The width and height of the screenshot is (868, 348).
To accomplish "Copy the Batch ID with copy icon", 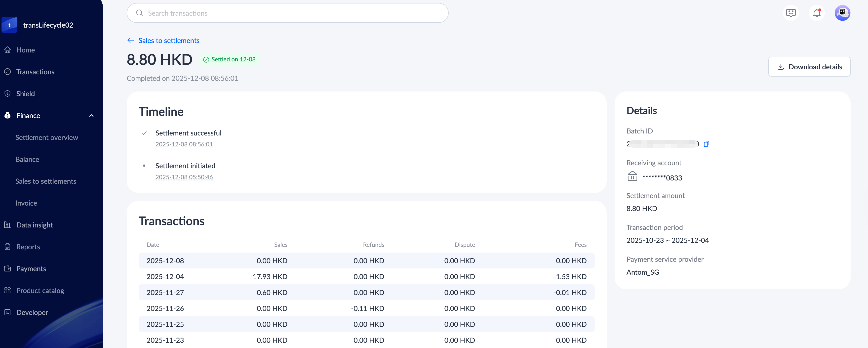I will point(706,144).
